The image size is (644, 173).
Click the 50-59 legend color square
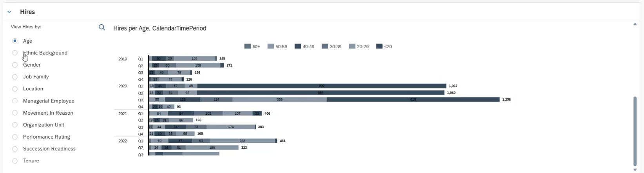(271, 46)
